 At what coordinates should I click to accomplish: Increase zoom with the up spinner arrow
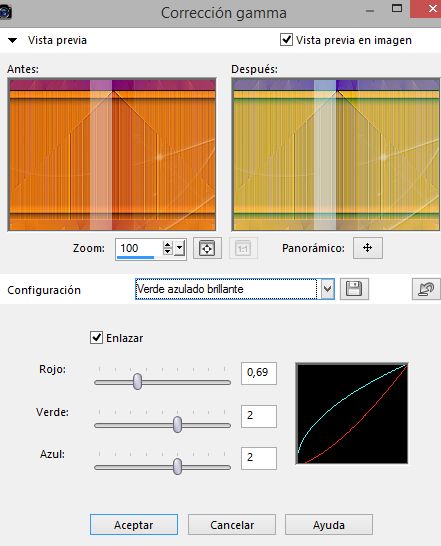(168, 245)
